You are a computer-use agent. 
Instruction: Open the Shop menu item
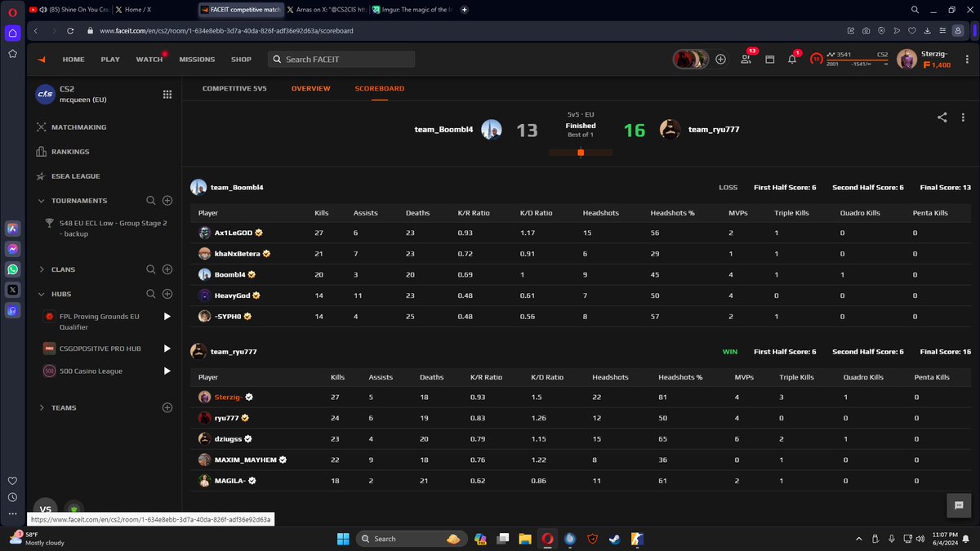pyautogui.click(x=241, y=60)
